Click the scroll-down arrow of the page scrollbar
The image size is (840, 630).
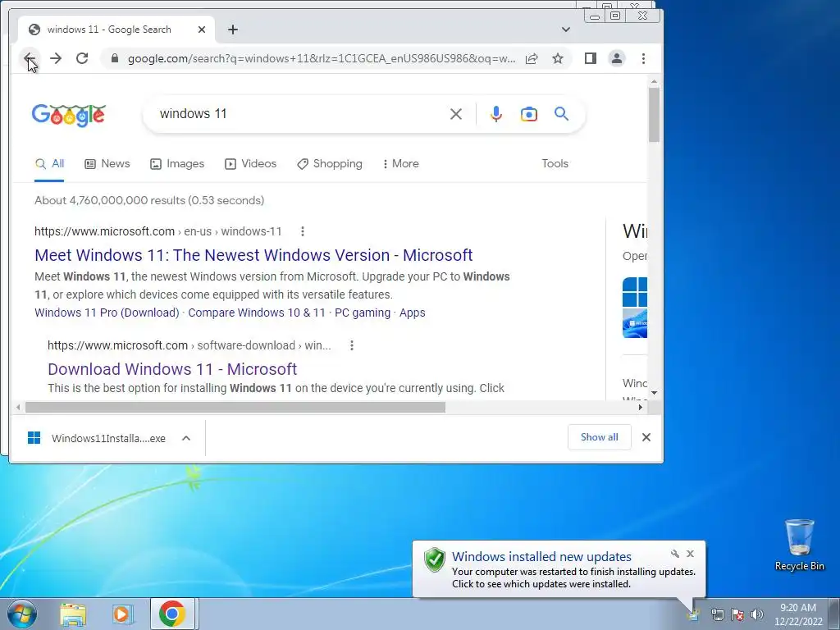coord(654,393)
